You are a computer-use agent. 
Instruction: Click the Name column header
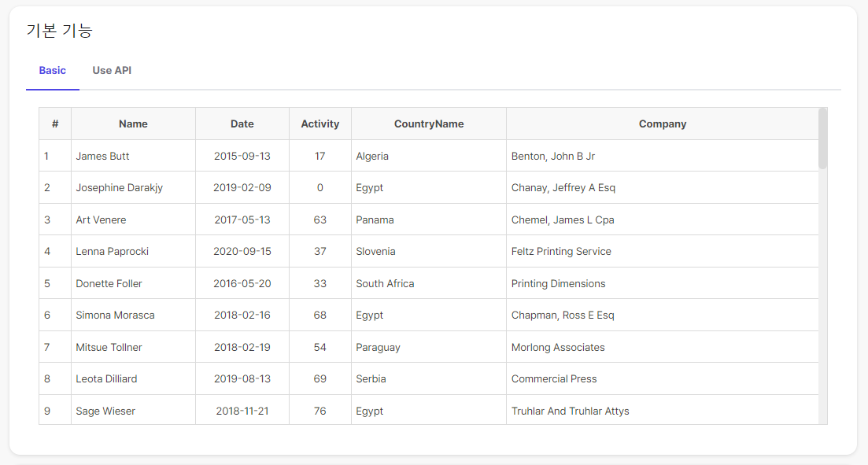[x=134, y=124]
